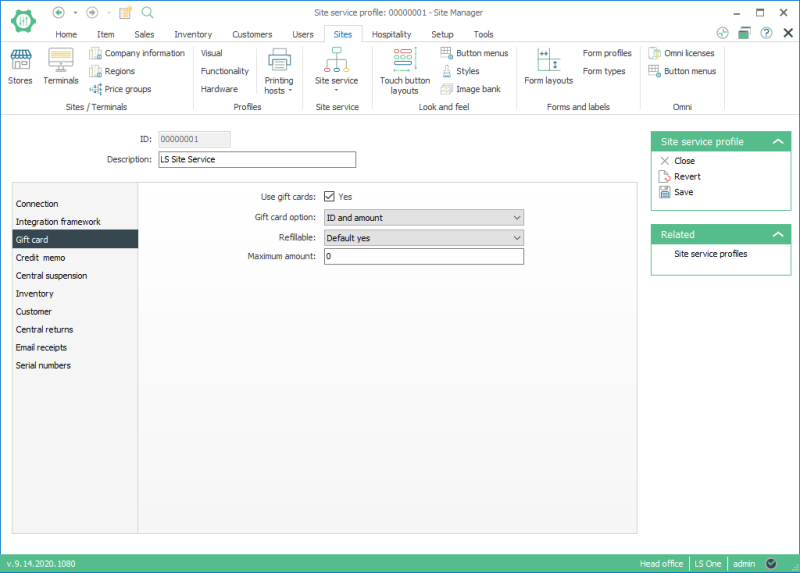This screenshot has height=573, width=800.
Task: Open Styles in the ribbon
Action: pos(460,71)
